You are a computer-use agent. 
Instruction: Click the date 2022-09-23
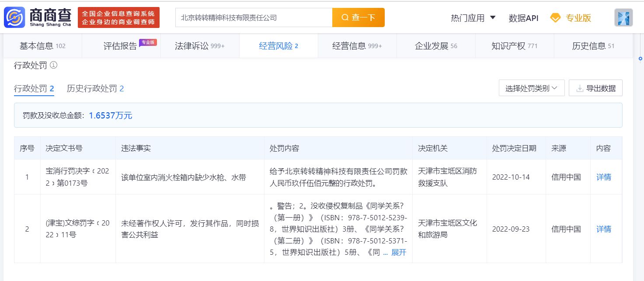point(511,229)
